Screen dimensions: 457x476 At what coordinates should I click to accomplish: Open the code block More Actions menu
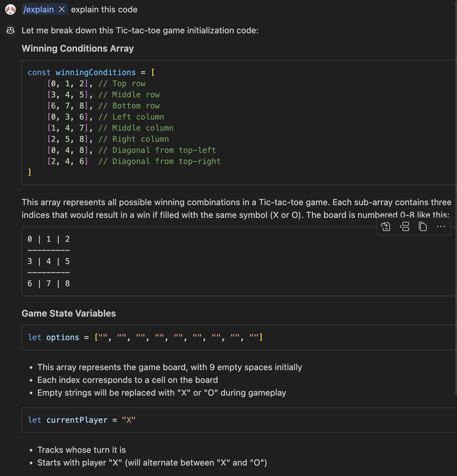[441, 226]
